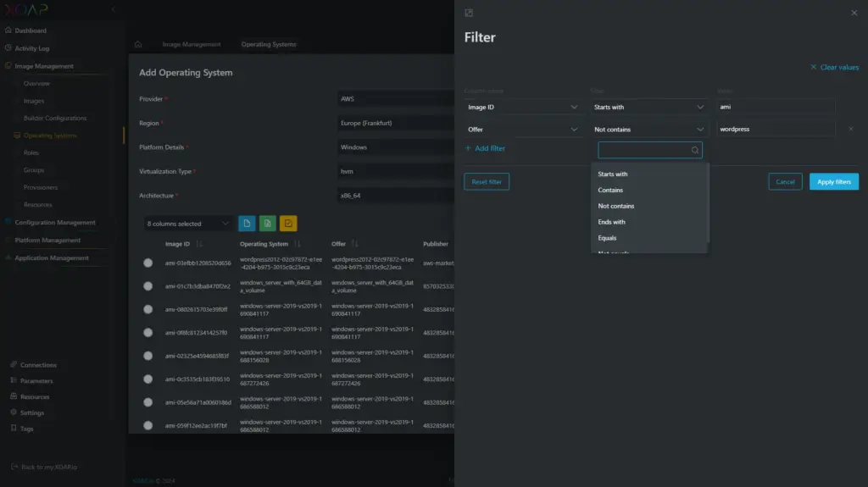Open Roles sidebar entry
Image resolution: width=868 pixels, height=487 pixels.
[31, 152]
